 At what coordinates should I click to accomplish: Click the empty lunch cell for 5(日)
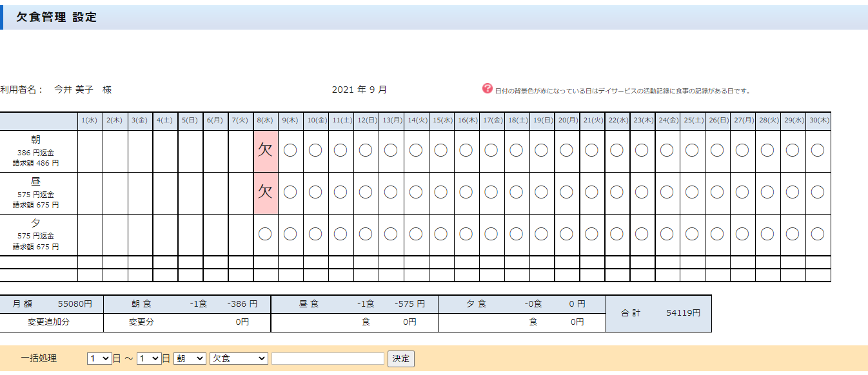click(190, 193)
